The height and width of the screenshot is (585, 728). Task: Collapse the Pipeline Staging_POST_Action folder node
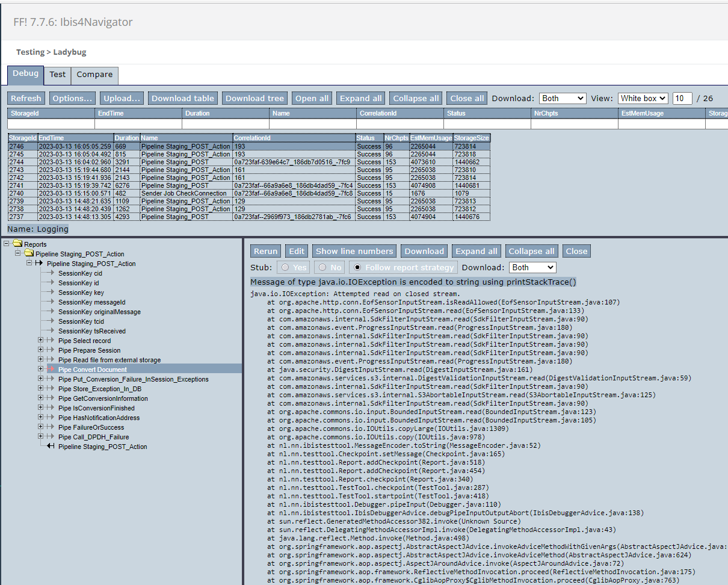[18, 253]
